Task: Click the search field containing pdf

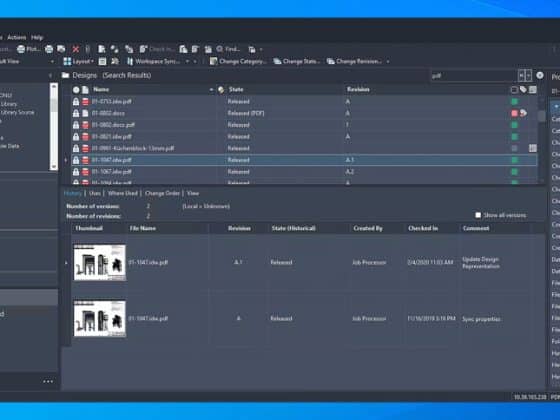Action: [x=473, y=76]
